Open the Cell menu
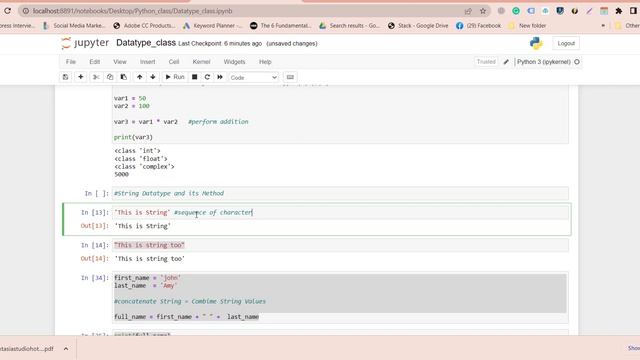The image size is (640, 360). pos(174,62)
